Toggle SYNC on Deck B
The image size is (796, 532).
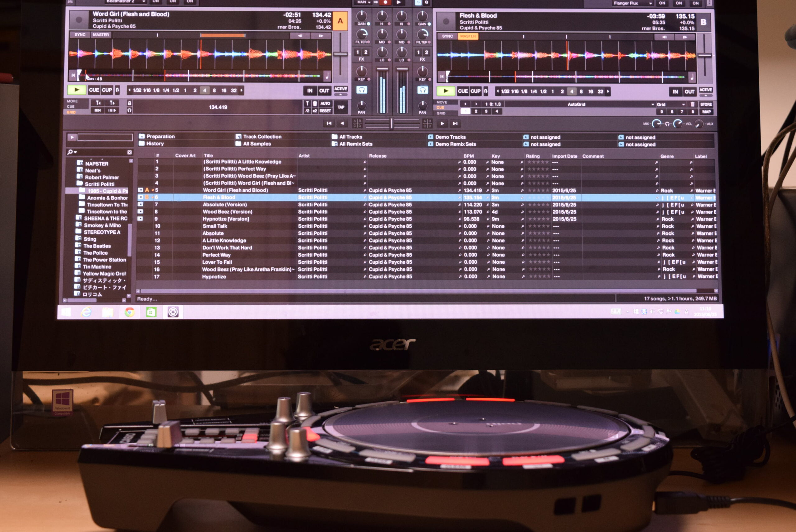[447, 36]
